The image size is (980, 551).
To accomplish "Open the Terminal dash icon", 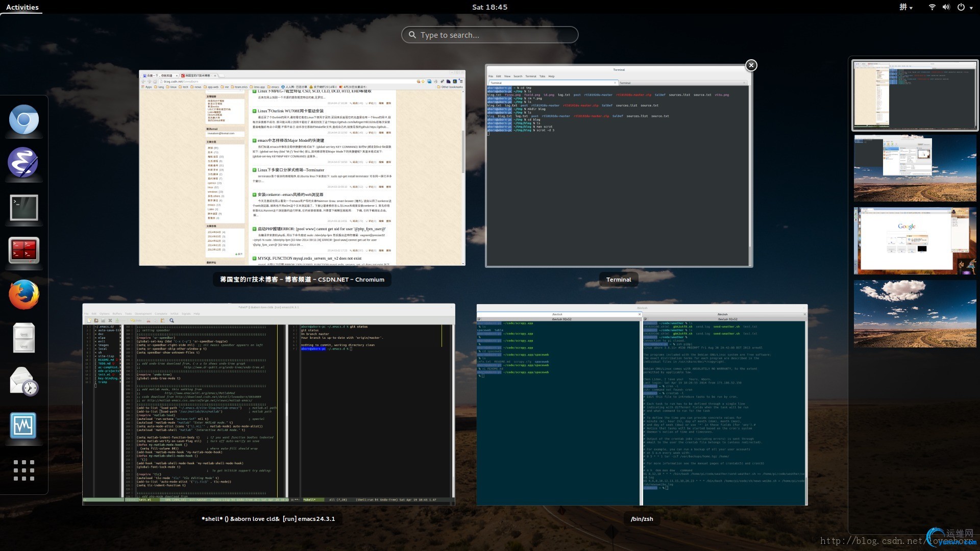I will point(23,208).
